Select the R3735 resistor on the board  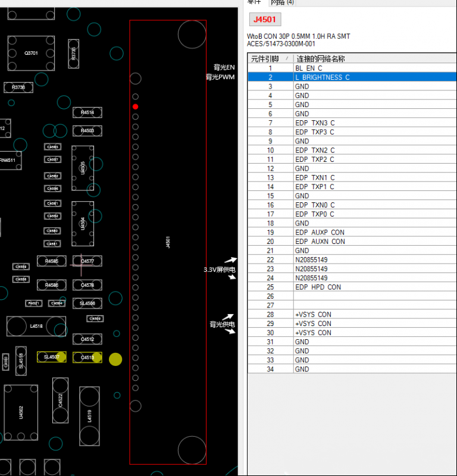(x=73, y=54)
